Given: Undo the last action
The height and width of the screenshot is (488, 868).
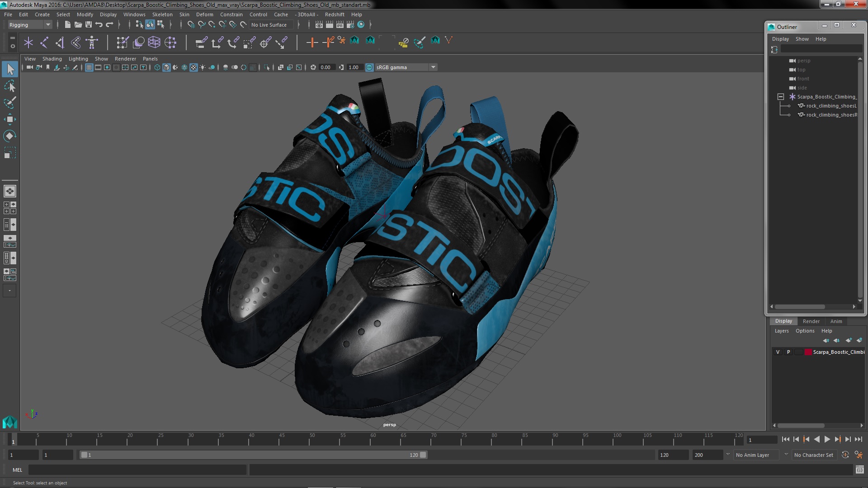Looking at the screenshot, I should click(x=99, y=25).
